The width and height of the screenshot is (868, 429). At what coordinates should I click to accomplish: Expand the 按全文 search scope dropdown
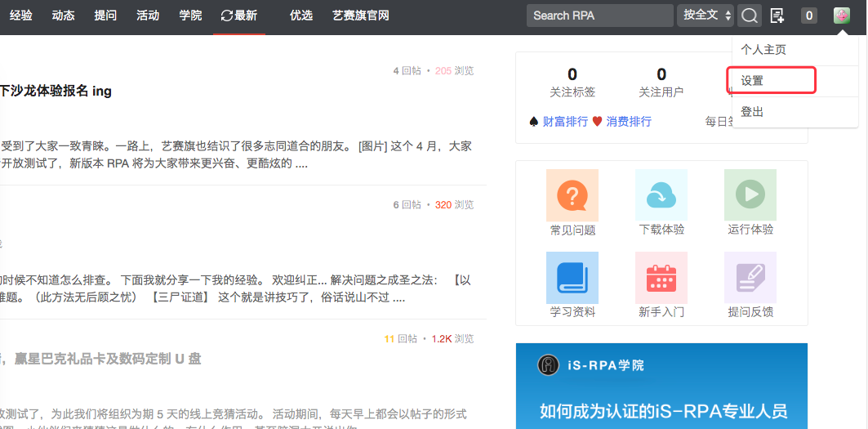(x=705, y=16)
